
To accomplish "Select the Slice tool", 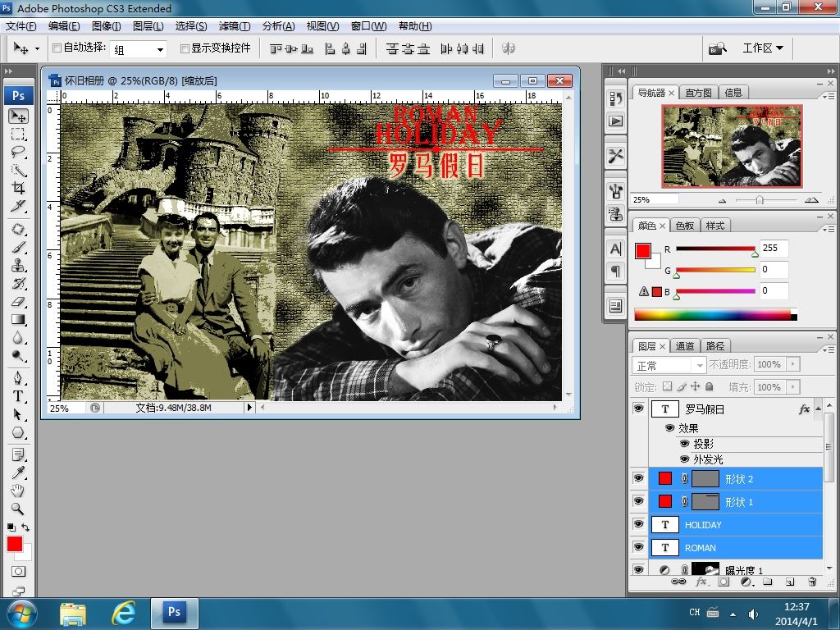I will [18, 206].
